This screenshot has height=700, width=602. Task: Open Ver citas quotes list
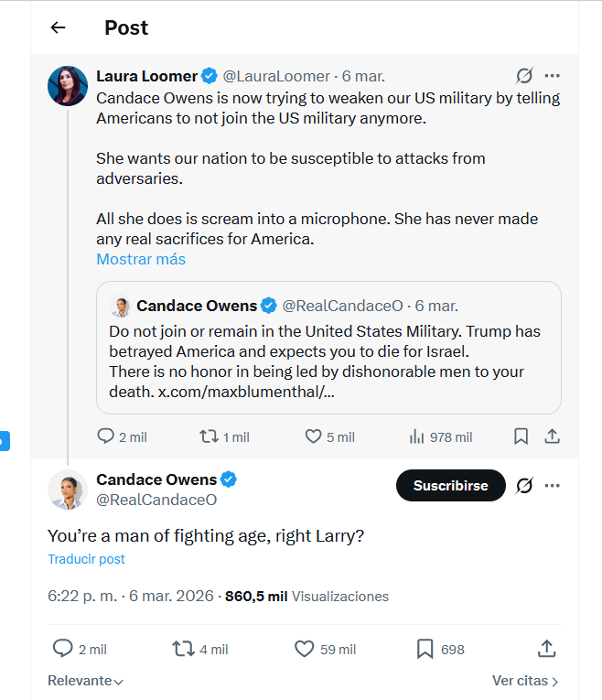pos(525,681)
